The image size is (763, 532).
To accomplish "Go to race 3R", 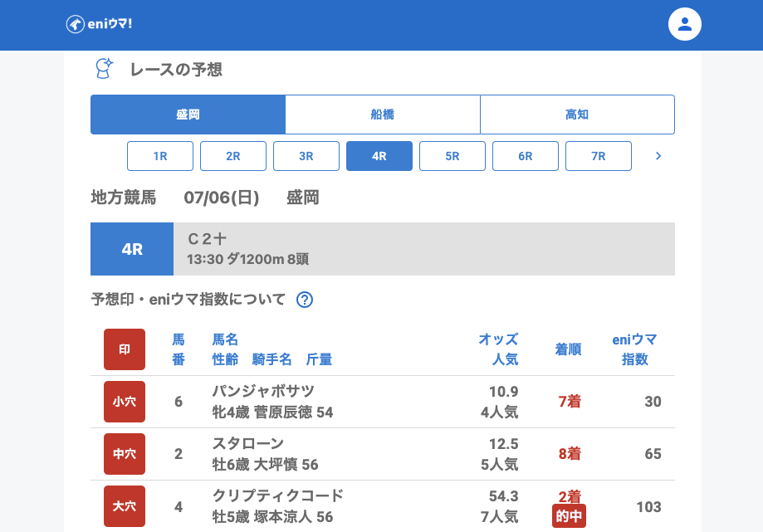I will coord(306,156).
